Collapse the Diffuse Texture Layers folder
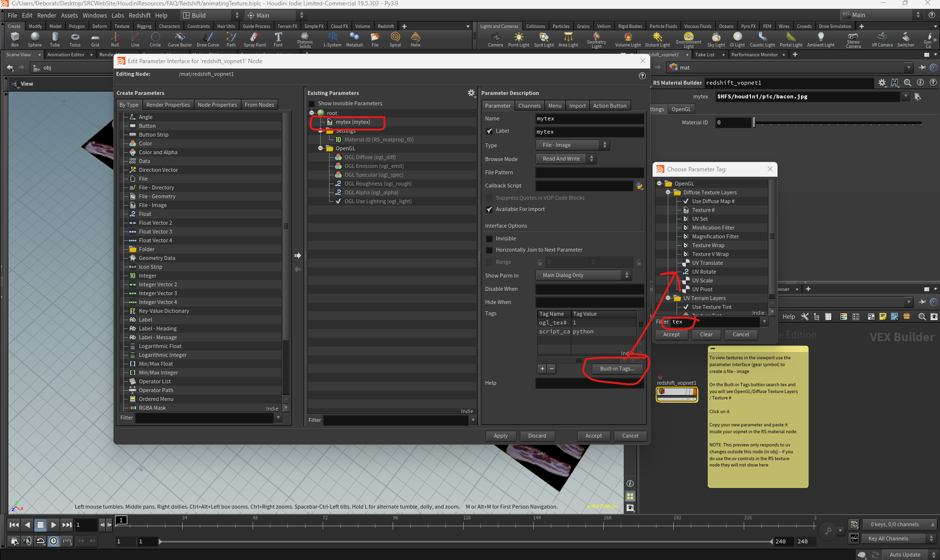940x560 pixels. point(668,192)
